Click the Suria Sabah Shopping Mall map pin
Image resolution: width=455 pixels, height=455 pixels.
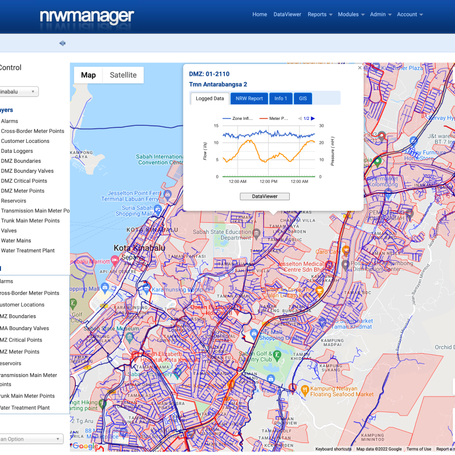tap(158, 210)
